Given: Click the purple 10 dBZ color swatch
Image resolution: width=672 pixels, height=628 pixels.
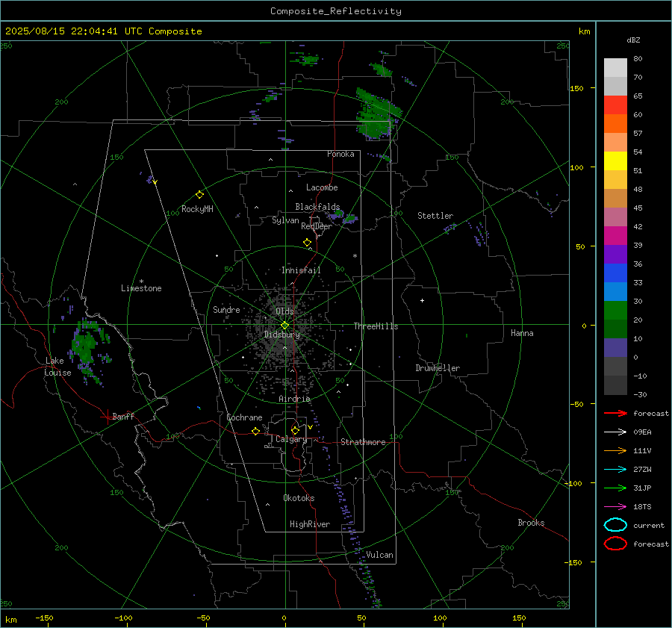Looking at the screenshot, I should pos(615,347).
